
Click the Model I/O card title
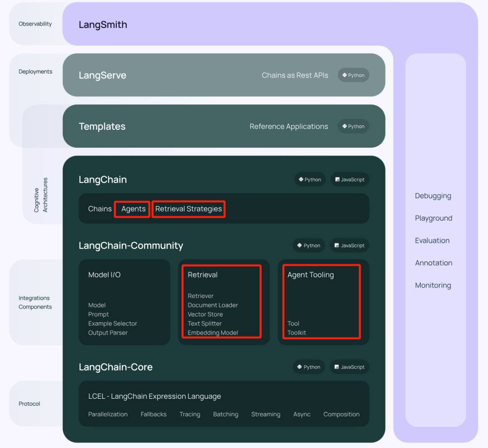tap(104, 274)
